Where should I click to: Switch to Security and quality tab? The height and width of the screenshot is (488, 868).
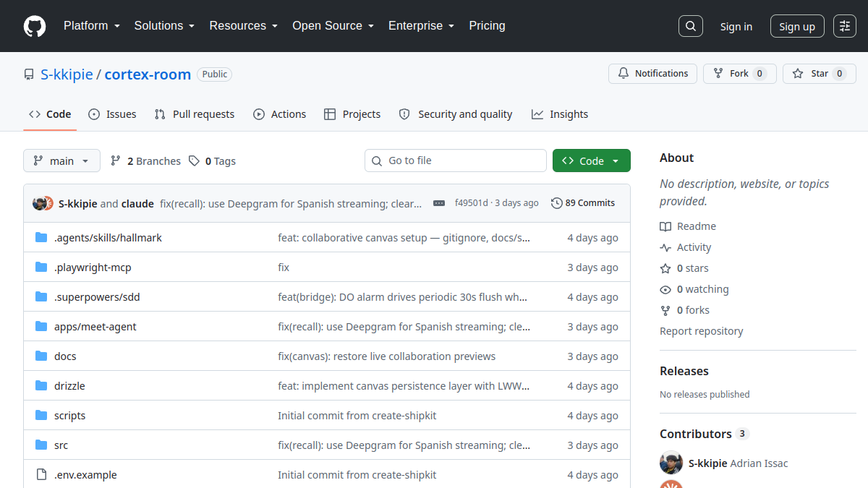tap(456, 114)
